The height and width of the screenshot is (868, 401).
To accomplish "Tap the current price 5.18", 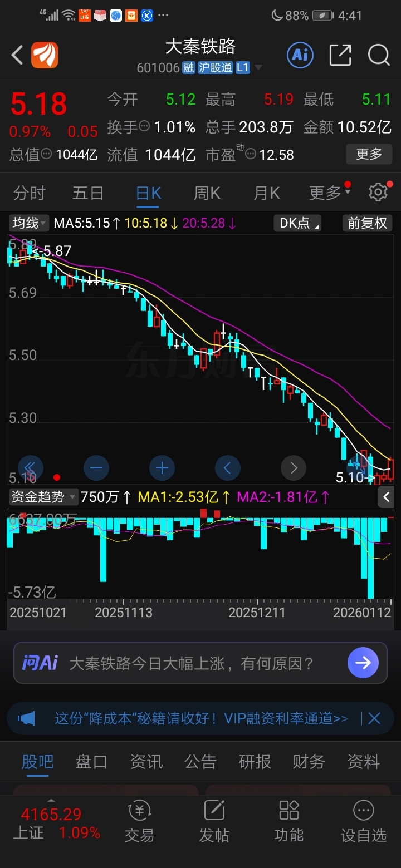I will [x=38, y=104].
